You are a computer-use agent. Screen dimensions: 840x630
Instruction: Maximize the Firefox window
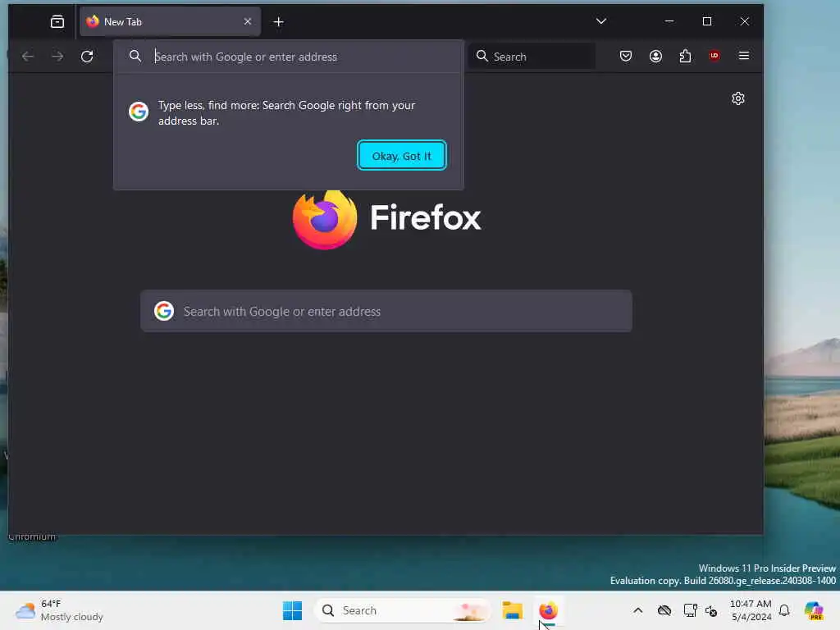pos(707,21)
